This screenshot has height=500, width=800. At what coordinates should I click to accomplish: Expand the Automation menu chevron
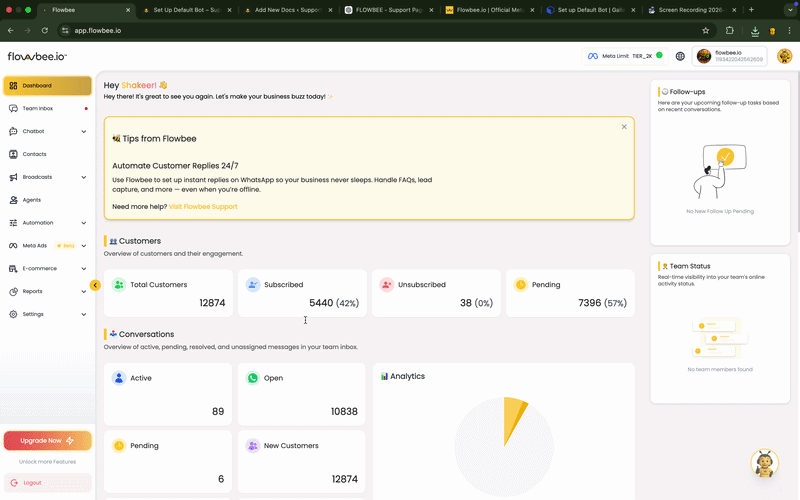[x=84, y=223]
